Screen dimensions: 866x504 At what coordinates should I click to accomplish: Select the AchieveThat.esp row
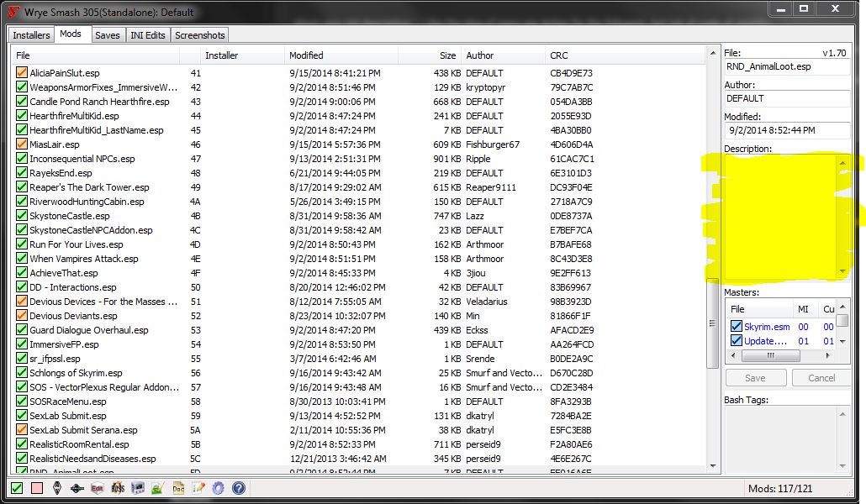pyautogui.click(x=358, y=273)
